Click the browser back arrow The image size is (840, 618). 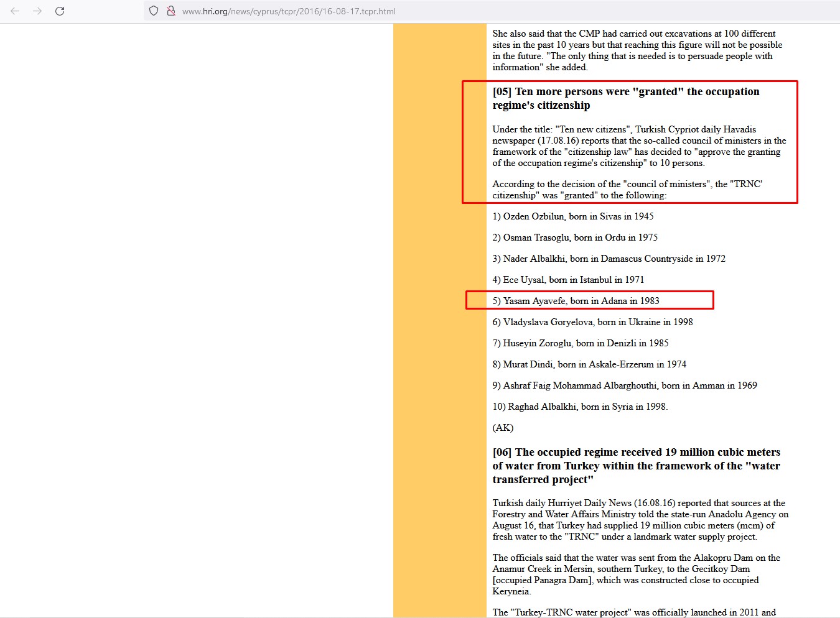coord(15,11)
